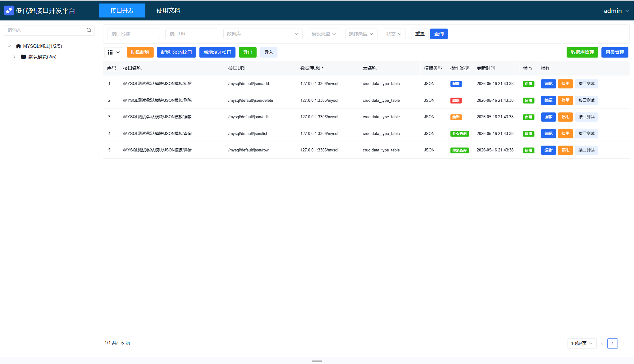
Task: Click the 删除 operation type tag
Action: [x=456, y=101]
